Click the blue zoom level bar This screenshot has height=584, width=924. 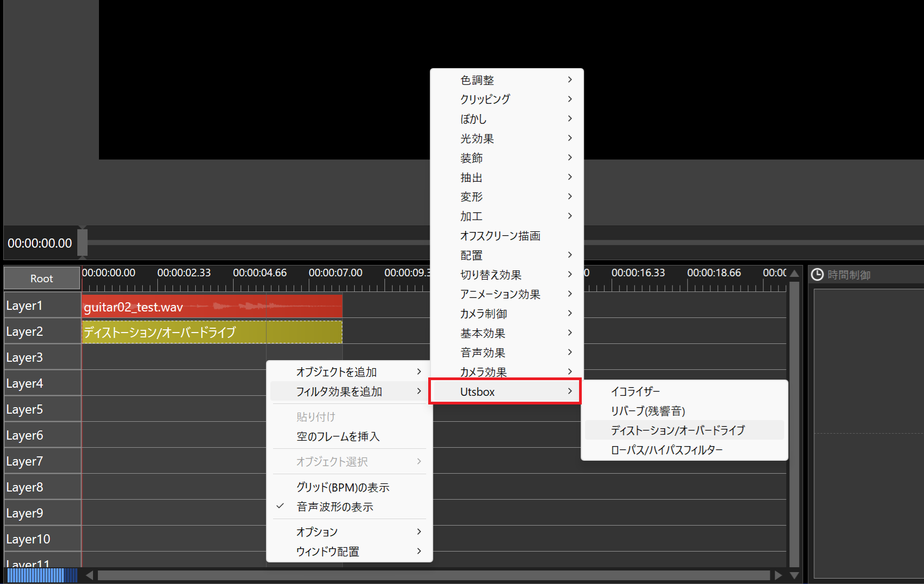pos(41,575)
